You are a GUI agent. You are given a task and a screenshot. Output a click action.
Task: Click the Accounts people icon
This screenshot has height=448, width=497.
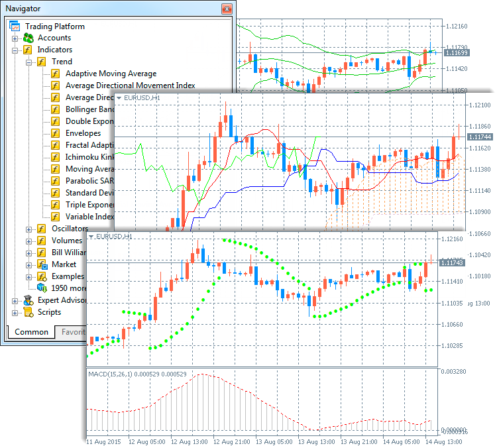pos(28,38)
